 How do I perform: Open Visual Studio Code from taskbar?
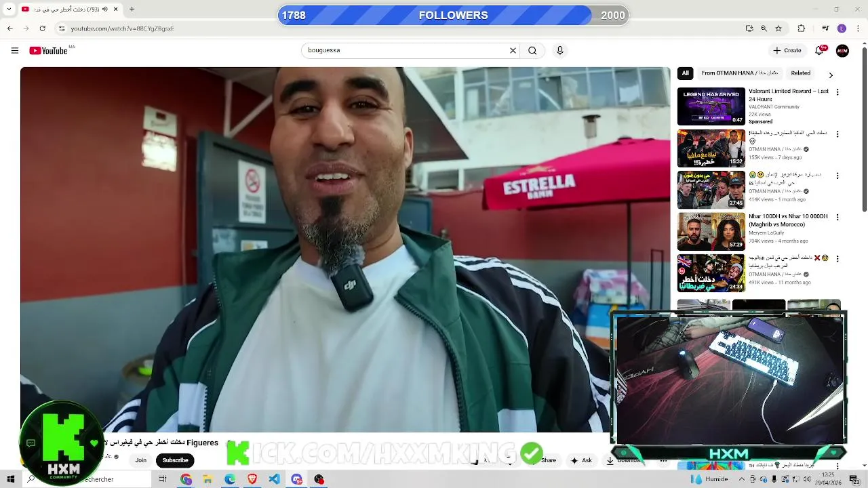pyautogui.click(x=274, y=479)
